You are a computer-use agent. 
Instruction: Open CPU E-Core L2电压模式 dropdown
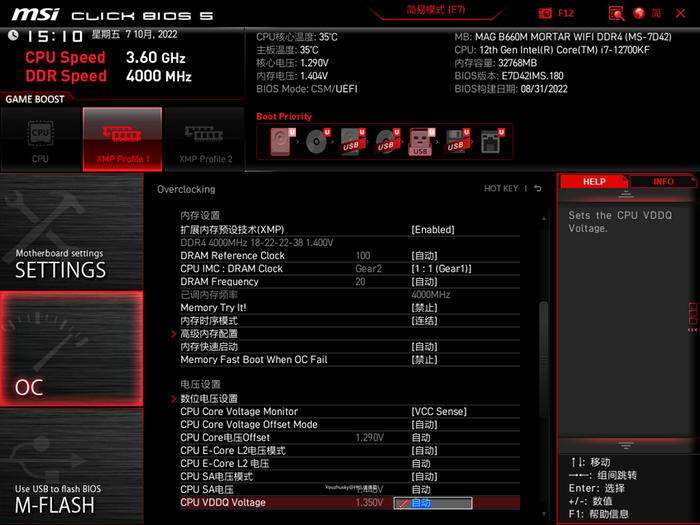[424, 450]
